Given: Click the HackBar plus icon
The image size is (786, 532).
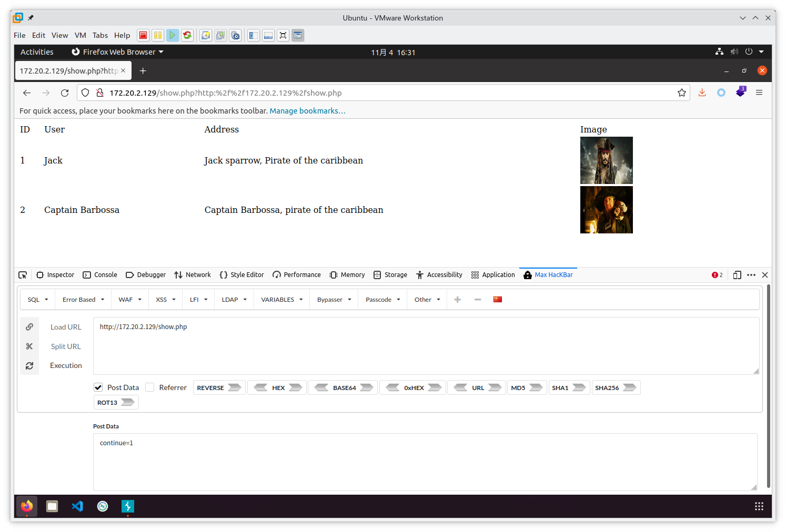Looking at the screenshot, I should click(x=458, y=300).
